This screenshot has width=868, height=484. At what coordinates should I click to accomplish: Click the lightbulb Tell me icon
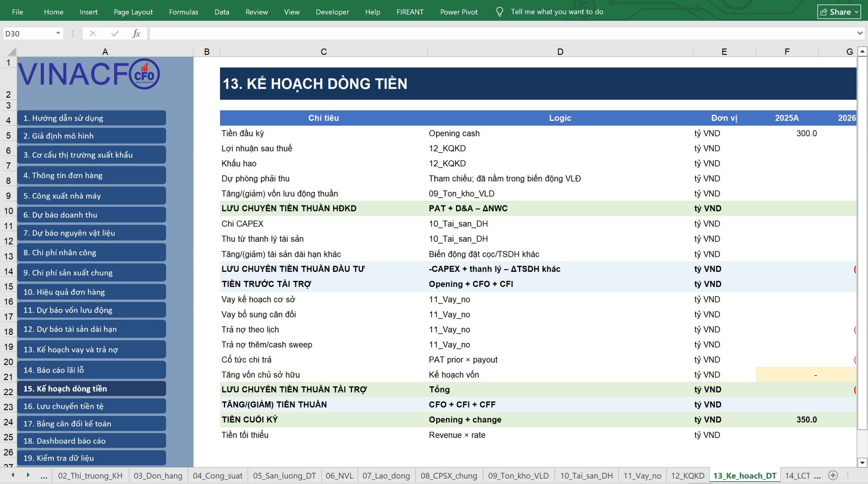pos(499,12)
